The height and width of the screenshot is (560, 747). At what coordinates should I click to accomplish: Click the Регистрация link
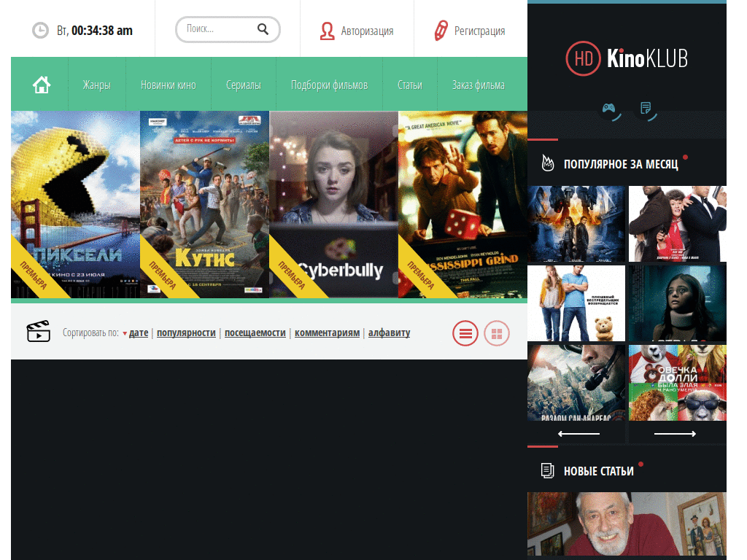[479, 31]
